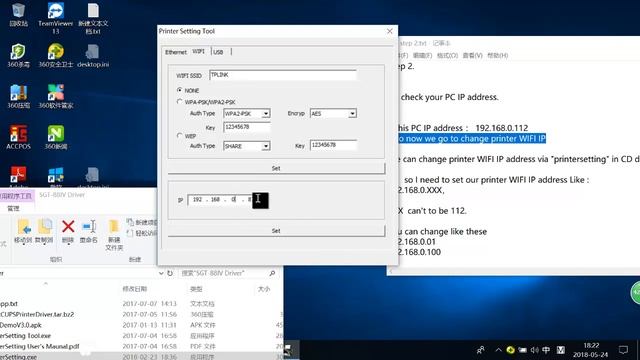The width and height of the screenshot is (640, 360).
Task: Open the WPA2-PSK Auth Type dropdown
Action: [266, 113]
